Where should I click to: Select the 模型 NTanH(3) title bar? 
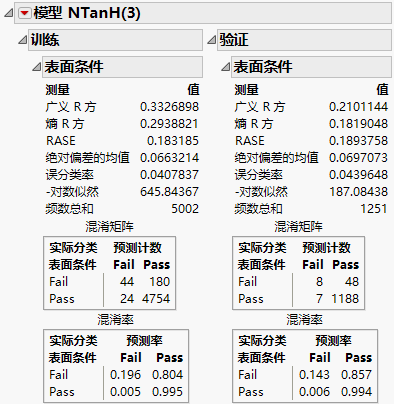pyautogui.click(x=203, y=13)
